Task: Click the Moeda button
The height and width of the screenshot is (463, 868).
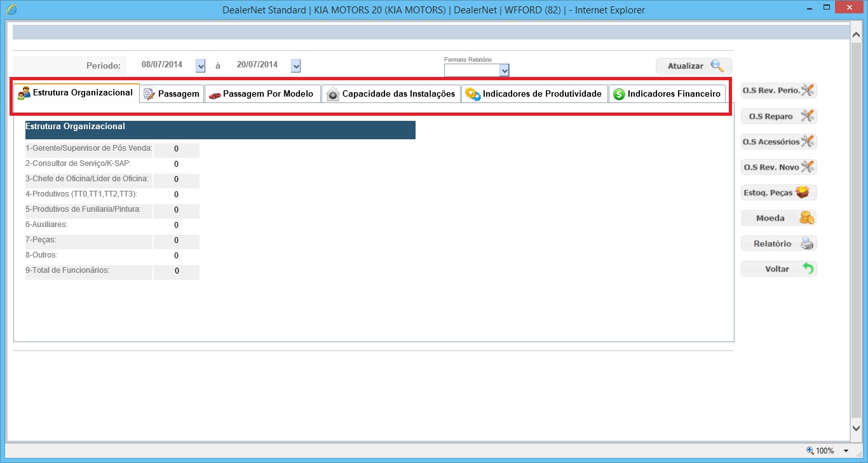Action: click(x=778, y=218)
